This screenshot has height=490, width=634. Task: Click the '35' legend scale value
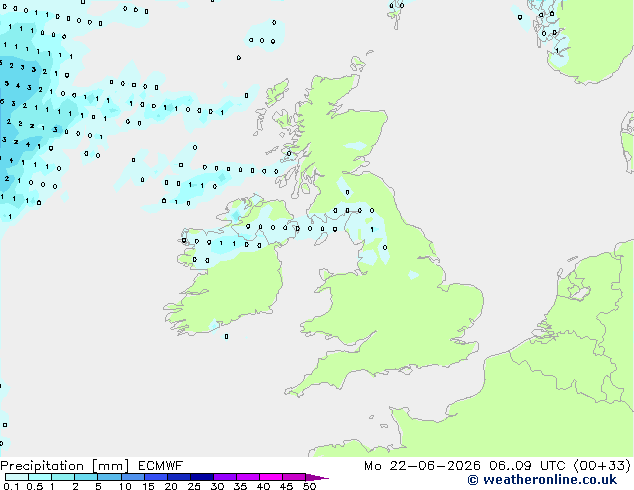point(240,486)
